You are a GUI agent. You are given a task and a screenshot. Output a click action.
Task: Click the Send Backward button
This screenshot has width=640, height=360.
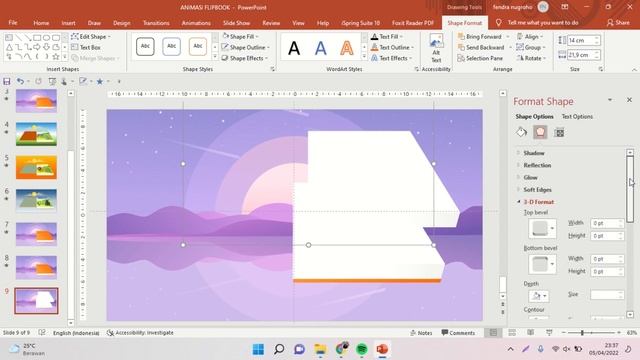pos(481,47)
